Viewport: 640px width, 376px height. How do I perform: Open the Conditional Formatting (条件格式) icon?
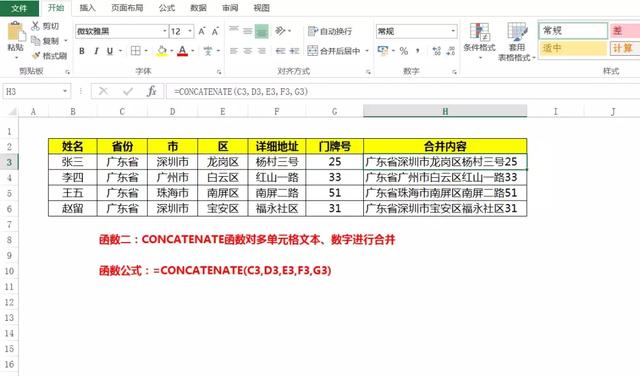tap(479, 32)
